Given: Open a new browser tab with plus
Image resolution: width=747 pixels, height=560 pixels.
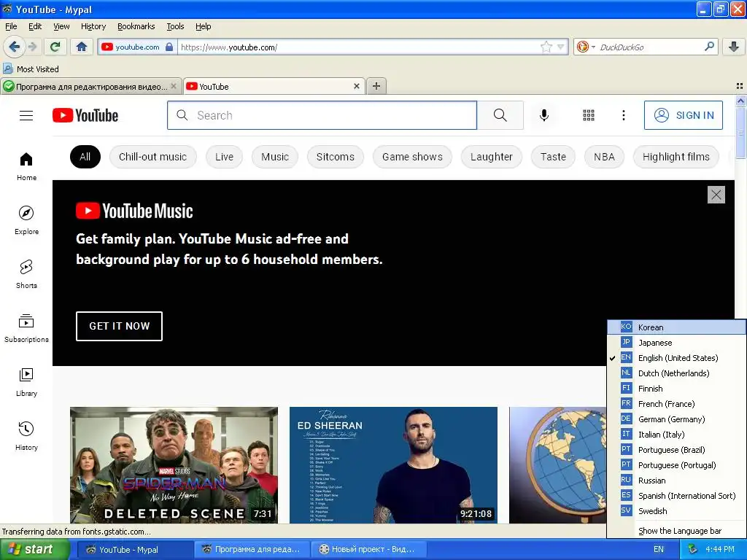Looking at the screenshot, I should 376,86.
